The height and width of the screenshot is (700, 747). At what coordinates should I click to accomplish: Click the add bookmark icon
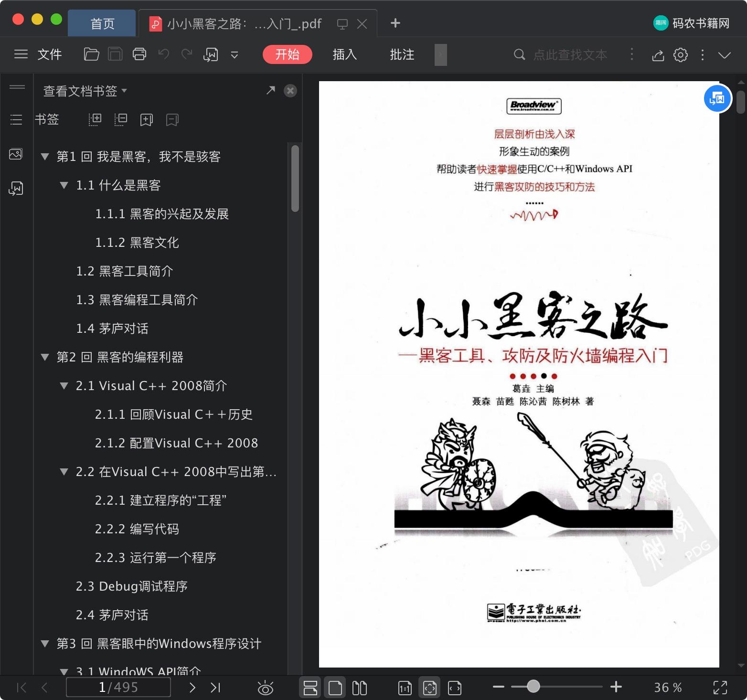click(x=146, y=119)
